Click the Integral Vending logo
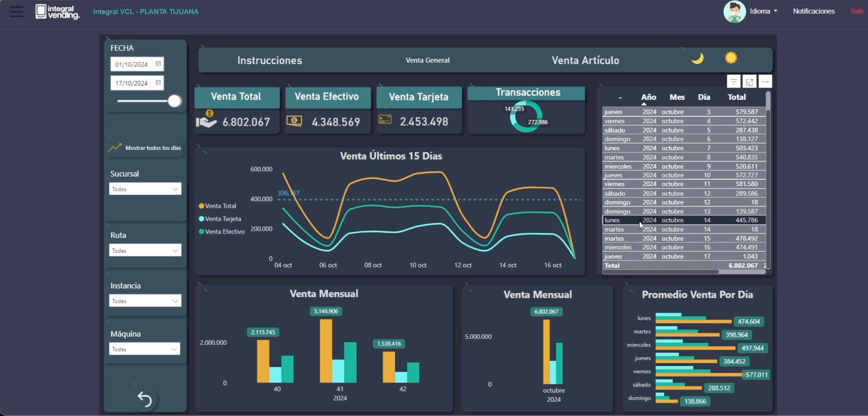Screen dimensions: 868x416 pyautogui.click(x=58, y=12)
